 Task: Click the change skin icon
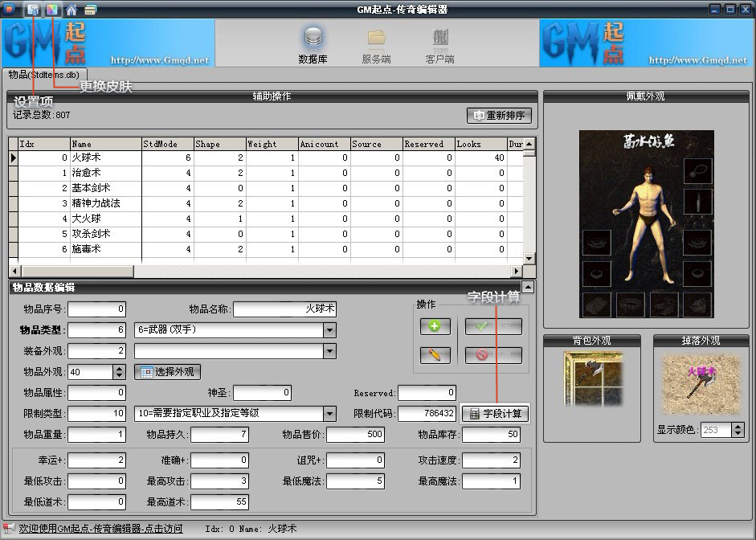point(52,10)
